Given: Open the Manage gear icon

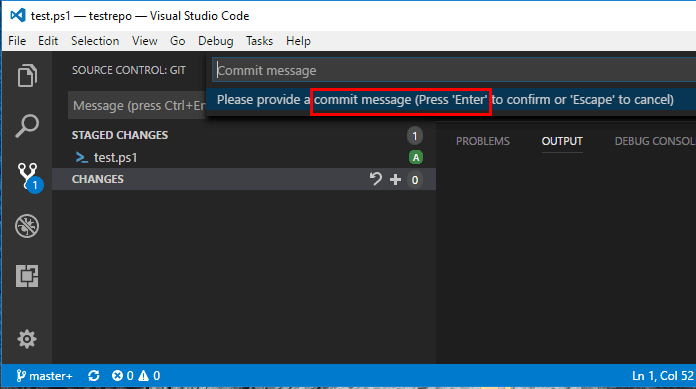Looking at the screenshot, I should click(27, 339).
